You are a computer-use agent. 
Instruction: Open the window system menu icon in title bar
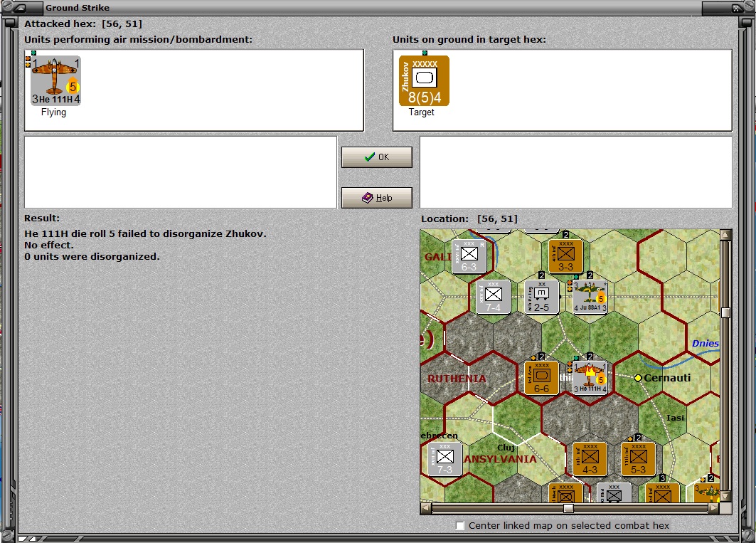(x=19, y=8)
